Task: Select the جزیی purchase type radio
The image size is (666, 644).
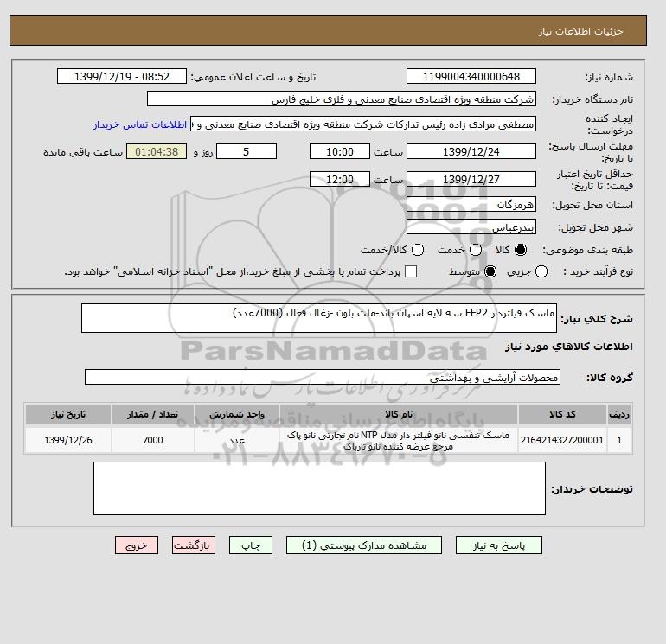Action: (541, 271)
